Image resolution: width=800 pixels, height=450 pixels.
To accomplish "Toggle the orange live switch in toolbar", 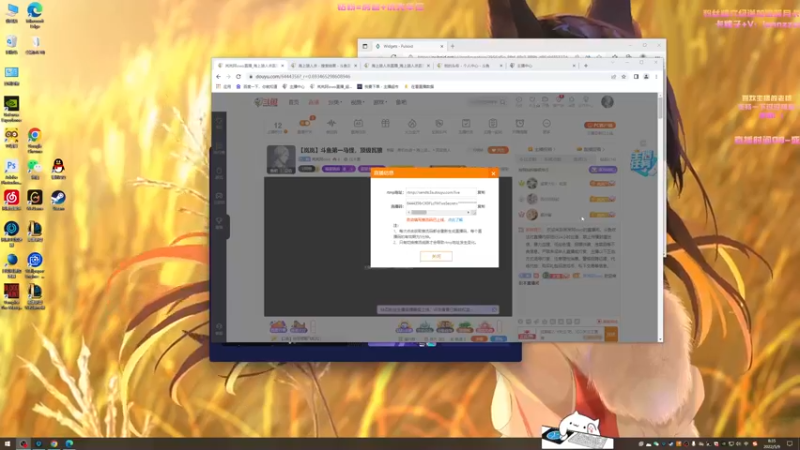I will point(305,123).
